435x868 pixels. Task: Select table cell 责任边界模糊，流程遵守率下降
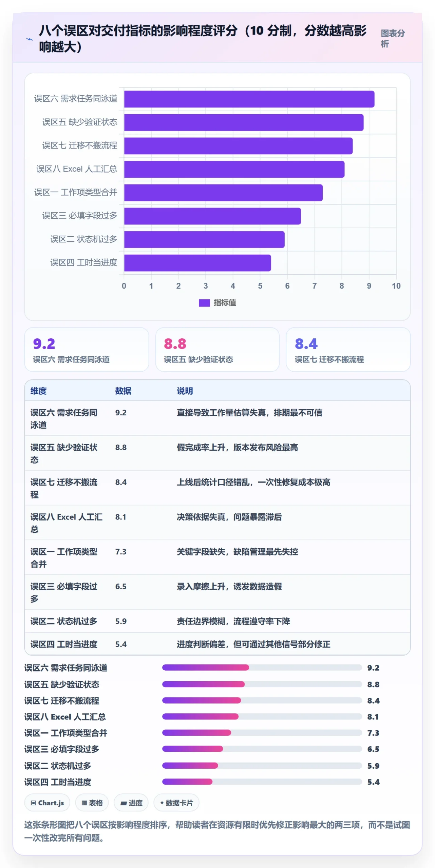coord(233,621)
